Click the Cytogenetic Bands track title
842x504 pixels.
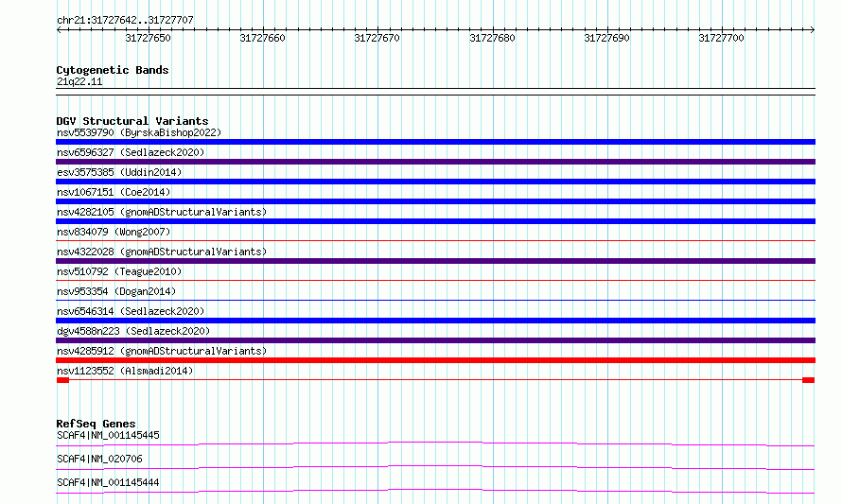click(x=113, y=70)
